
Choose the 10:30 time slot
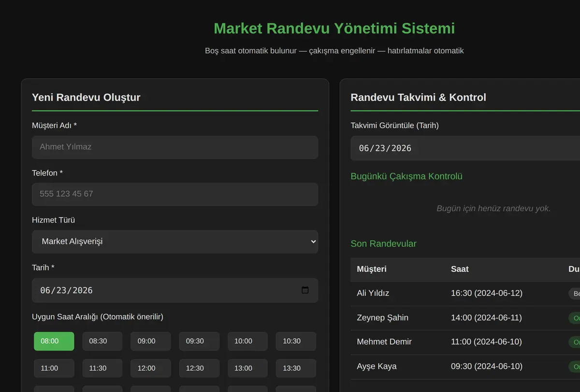coord(296,341)
